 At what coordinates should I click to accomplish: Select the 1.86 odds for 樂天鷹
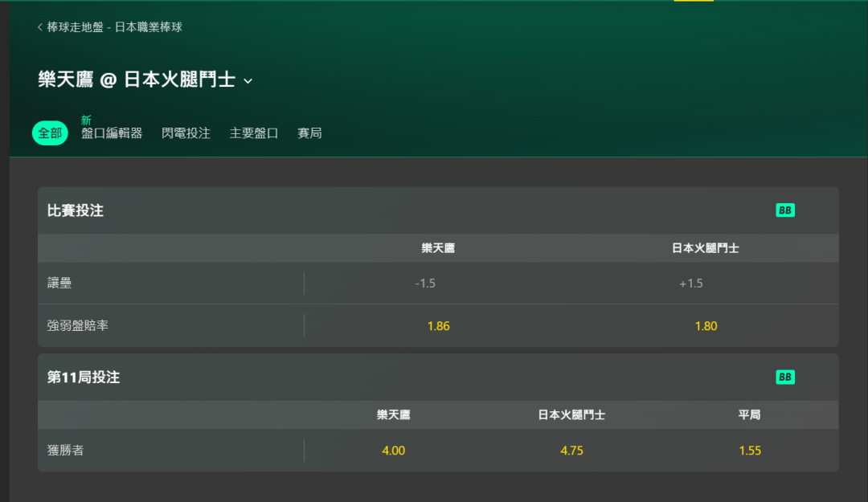[439, 326]
